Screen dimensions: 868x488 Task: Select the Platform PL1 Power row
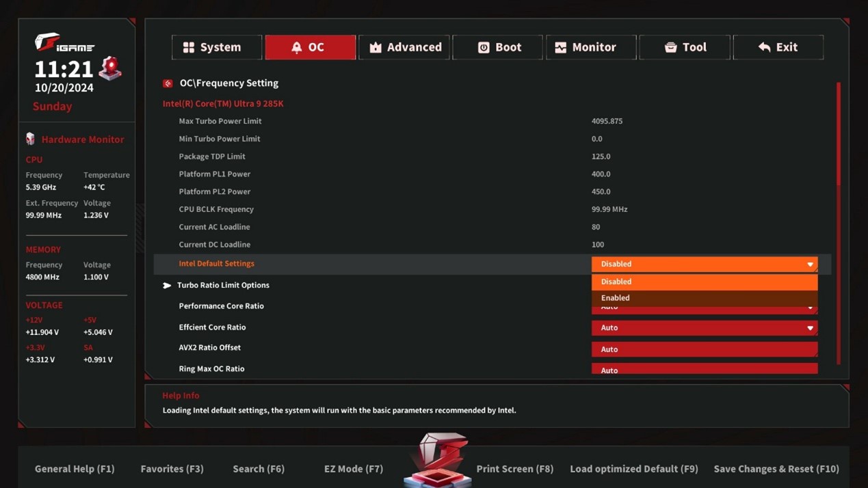492,174
